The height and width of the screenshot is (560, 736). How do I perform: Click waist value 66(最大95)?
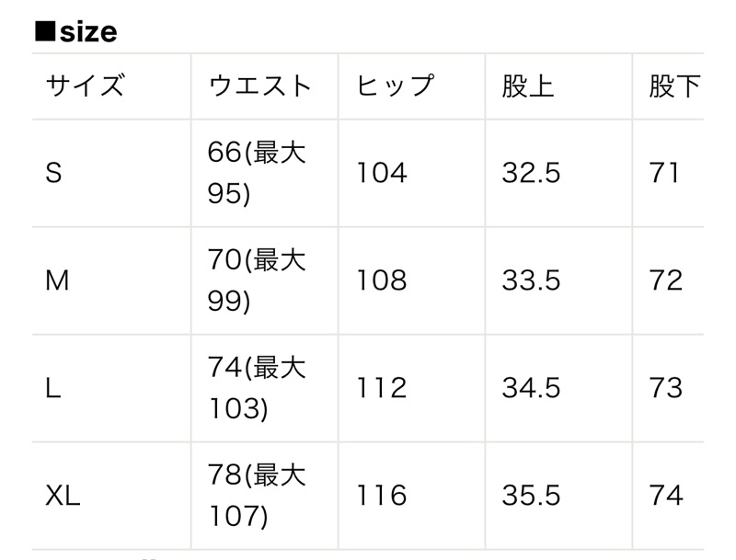tap(257, 173)
